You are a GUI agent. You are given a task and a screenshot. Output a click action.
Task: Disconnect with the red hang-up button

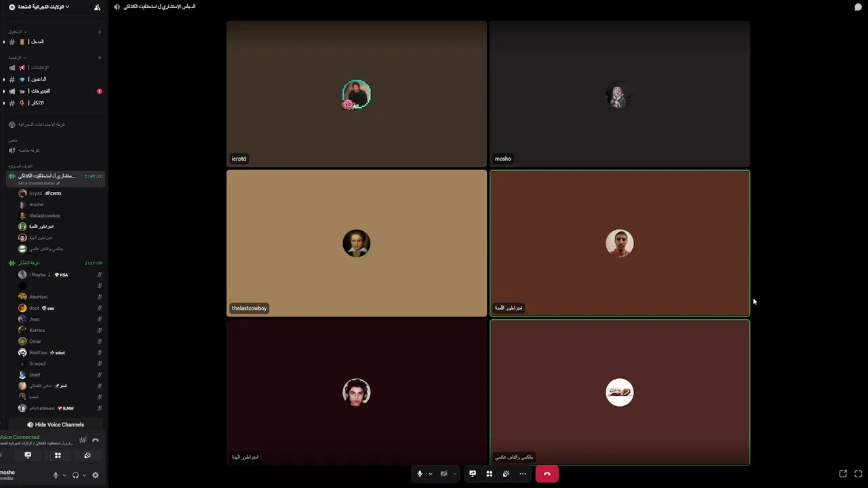coord(547,474)
